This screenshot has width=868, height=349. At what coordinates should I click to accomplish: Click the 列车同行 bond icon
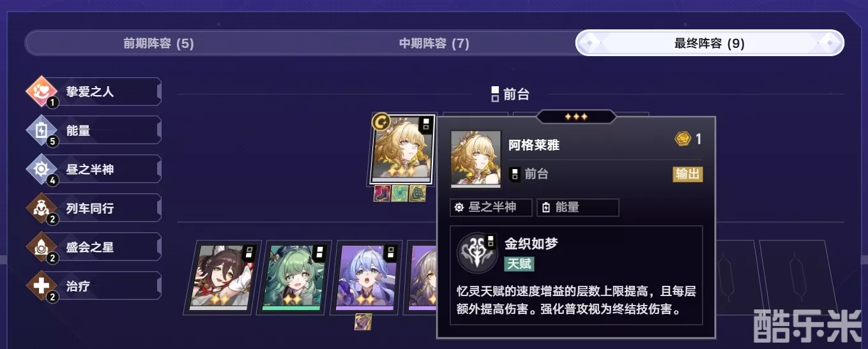tap(42, 209)
